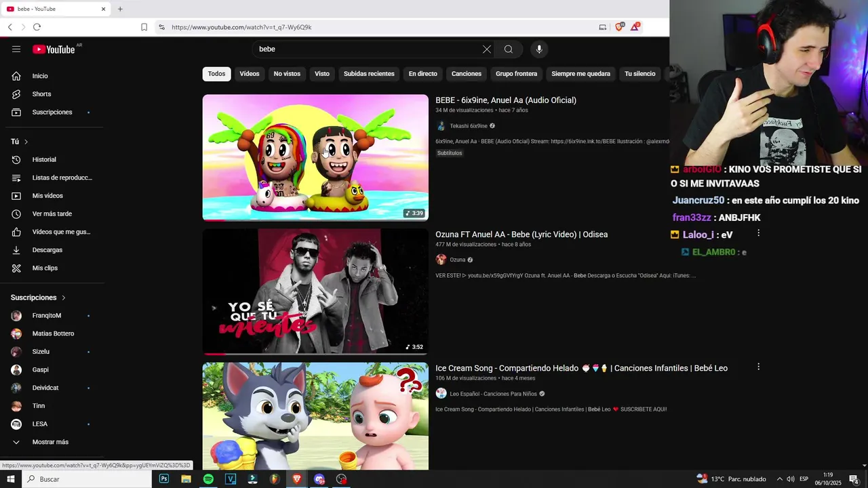Open new browser tab
Viewport: 868px width, 488px height.
(x=120, y=9)
